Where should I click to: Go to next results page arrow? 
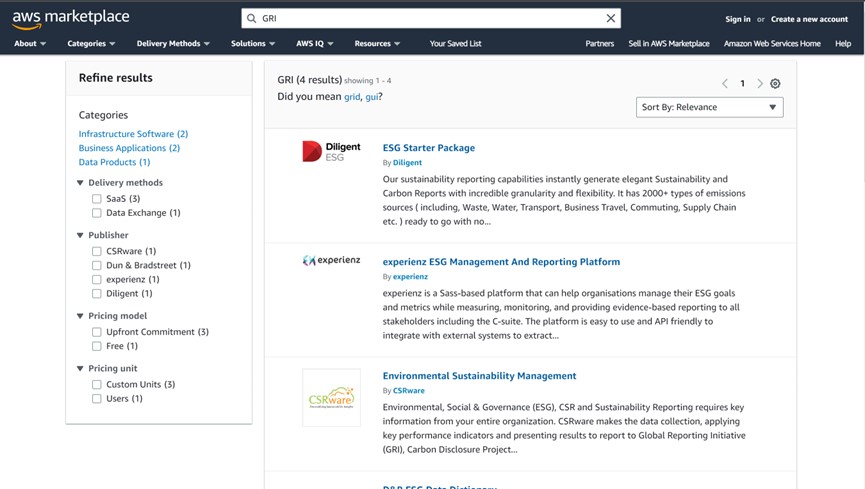coord(760,83)
